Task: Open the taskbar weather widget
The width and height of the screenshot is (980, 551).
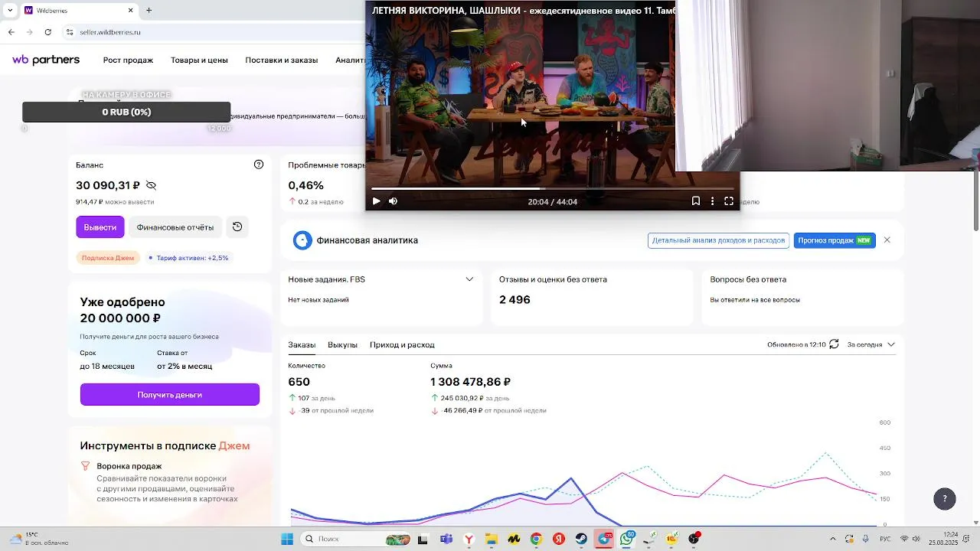Action: (37, 539)
